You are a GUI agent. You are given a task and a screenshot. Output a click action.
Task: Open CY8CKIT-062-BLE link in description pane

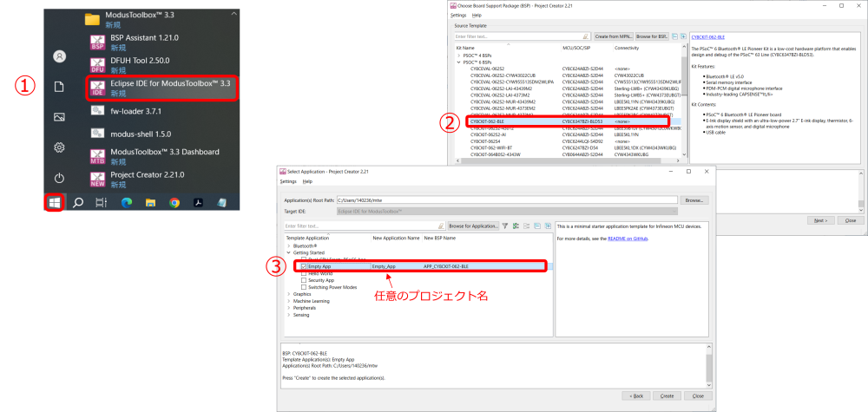(708, 37)
